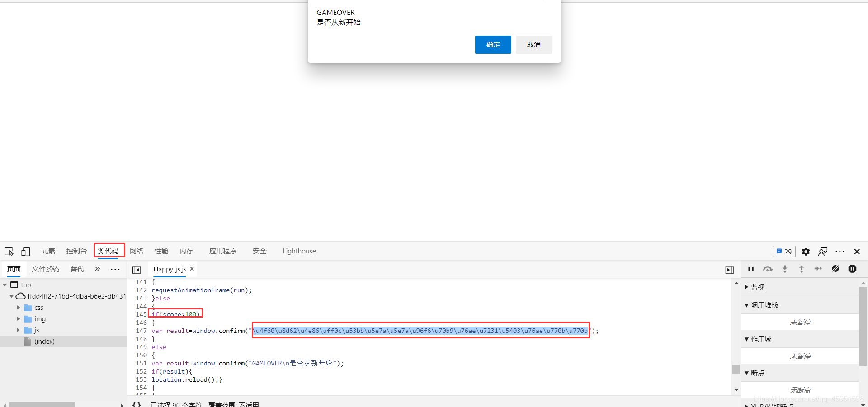The width and height of the screenshot is (868, 407).
Task: Select the Flappy_js.js file tab
Action: coord(170,269)
